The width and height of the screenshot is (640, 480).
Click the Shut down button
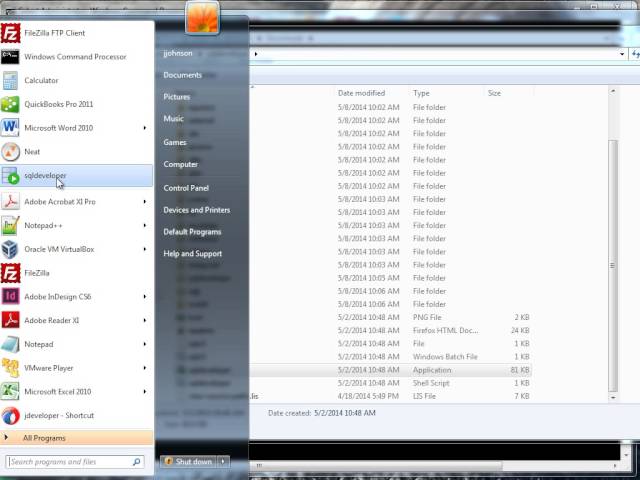189,462
